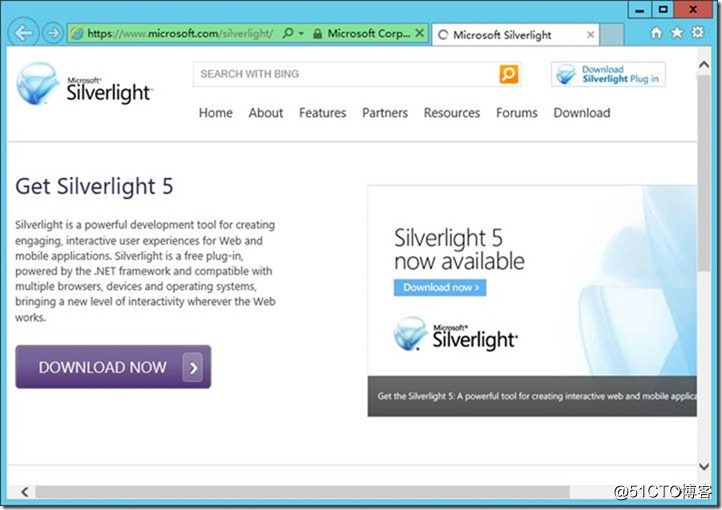Image resolution: width=722 pixels, height=510 pixels.
Task: Click the Silverlight logo in the banner
Action: [456, 334]
